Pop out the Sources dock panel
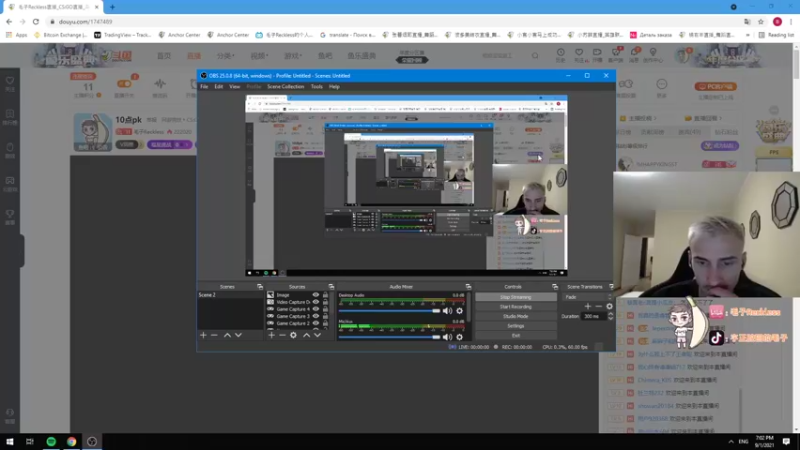 click(331, 287)
